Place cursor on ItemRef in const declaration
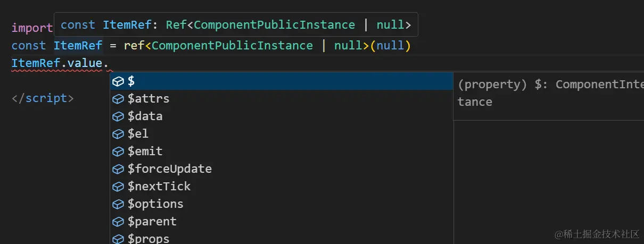 click(78, 46)
